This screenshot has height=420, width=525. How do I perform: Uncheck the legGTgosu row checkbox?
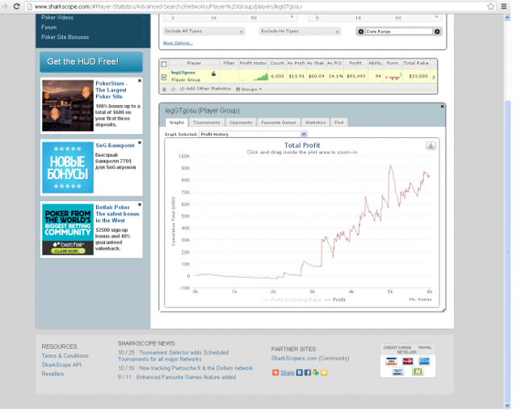click(164, 77)
